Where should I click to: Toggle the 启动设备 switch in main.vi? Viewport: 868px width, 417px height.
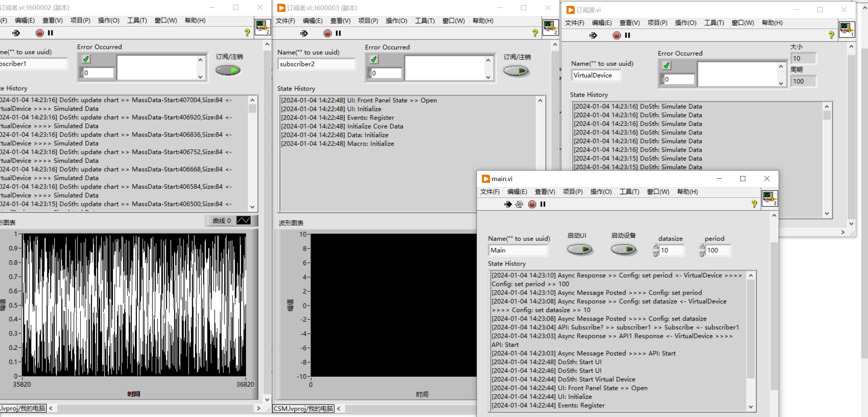pos(623,250)
